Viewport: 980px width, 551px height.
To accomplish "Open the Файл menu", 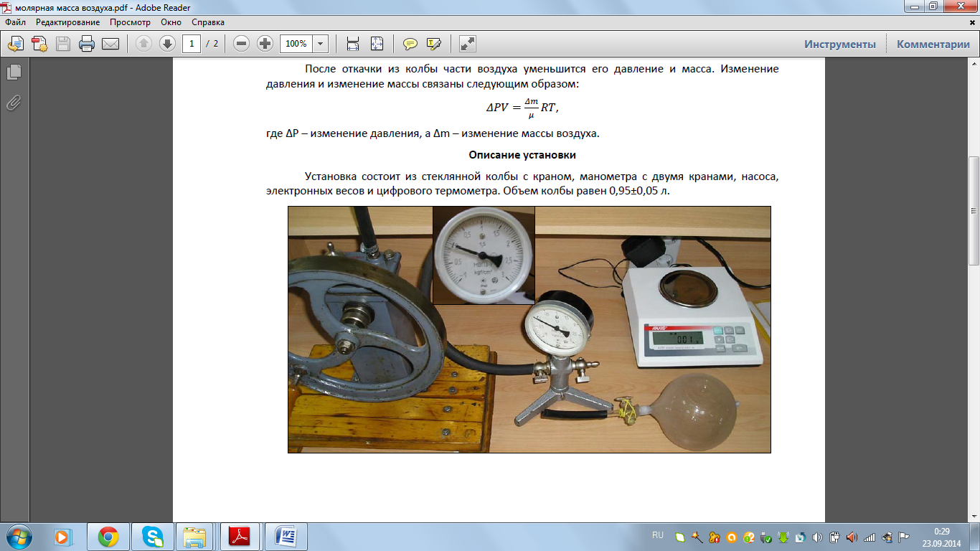I will (15, 22).
